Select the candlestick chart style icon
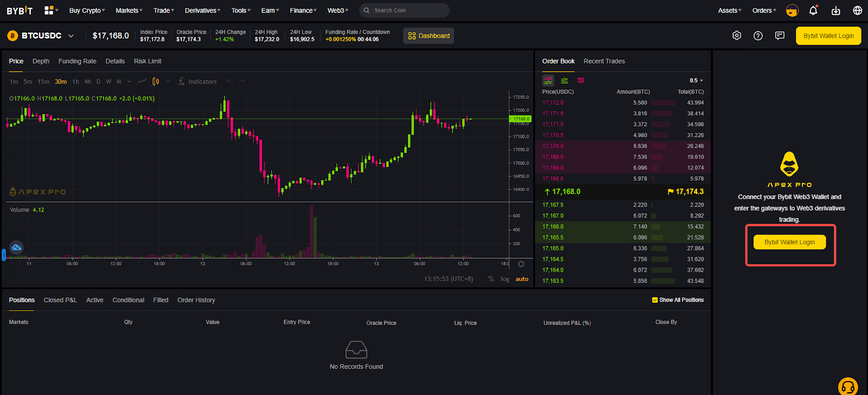 click(156, 81)
